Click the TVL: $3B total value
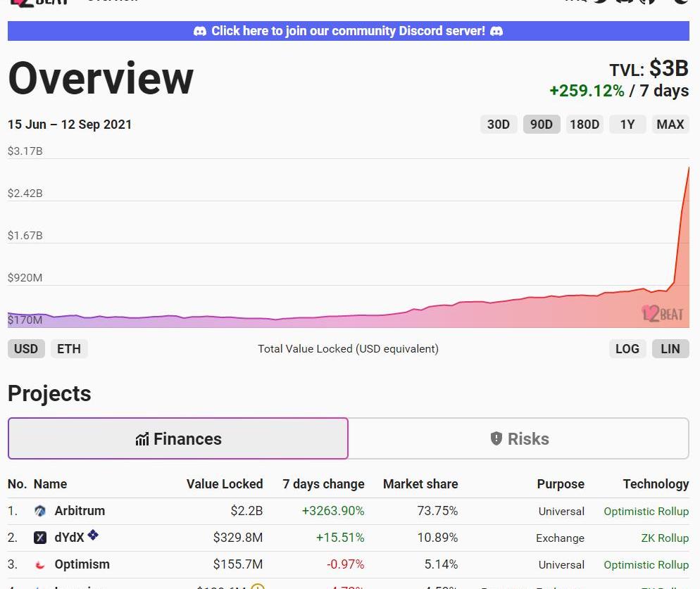Viewport: 700px width, 589px height. 649,69
